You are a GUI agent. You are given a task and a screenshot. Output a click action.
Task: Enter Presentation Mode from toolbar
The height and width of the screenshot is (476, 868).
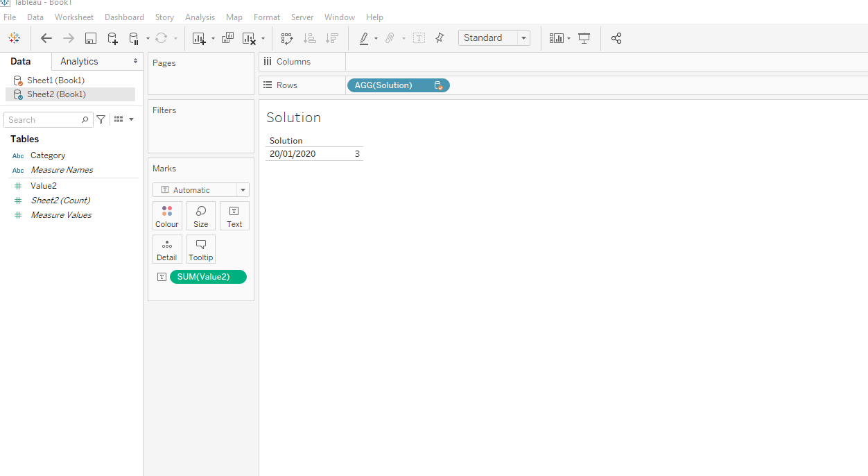click(584, 38)
